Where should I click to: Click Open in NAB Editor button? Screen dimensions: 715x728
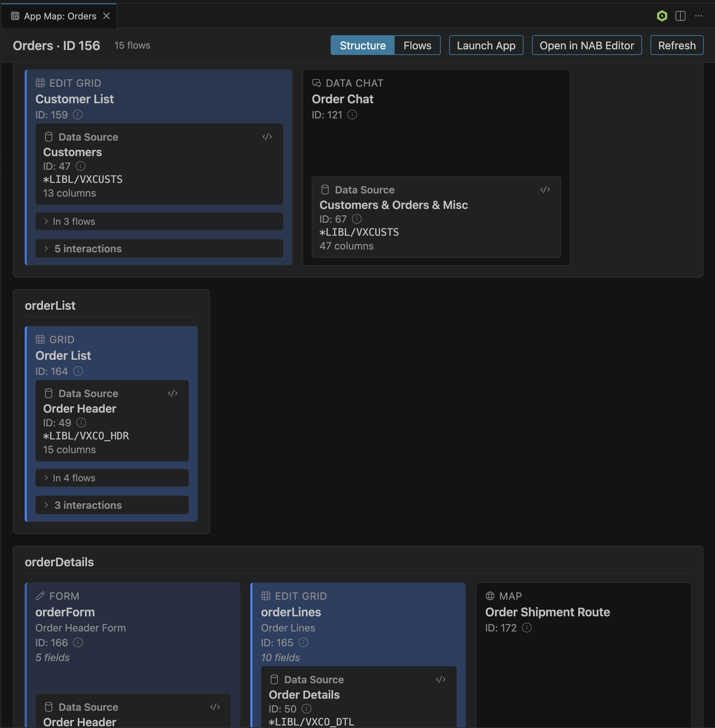[x=587, y=45]
